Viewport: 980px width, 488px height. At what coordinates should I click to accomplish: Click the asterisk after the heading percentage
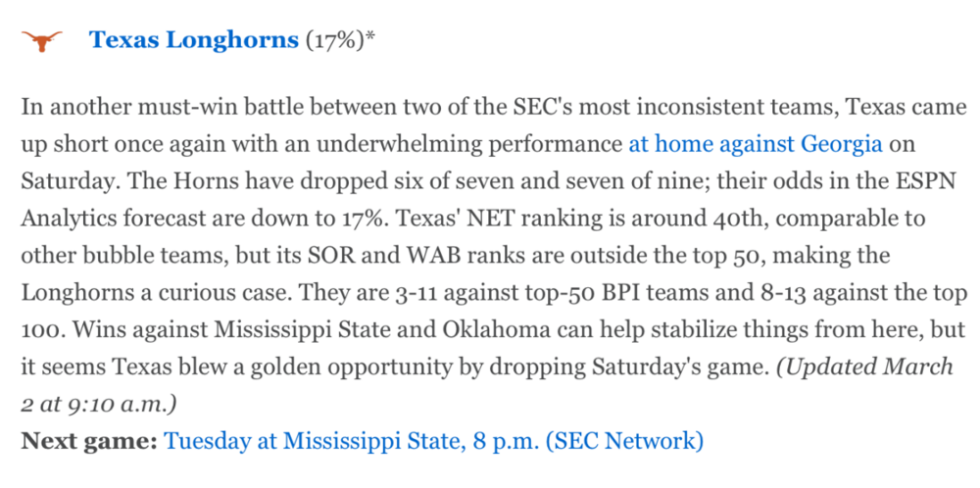pos(370,38)
